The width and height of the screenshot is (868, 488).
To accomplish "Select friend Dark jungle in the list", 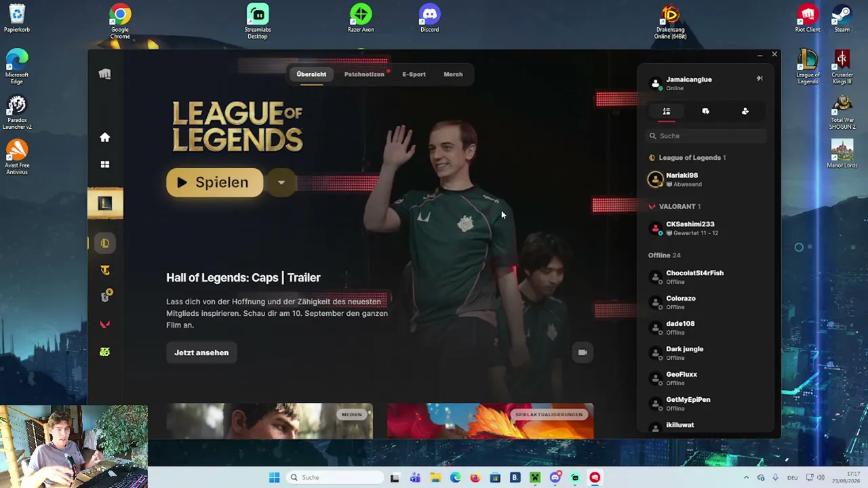I will tap(705, 352).
